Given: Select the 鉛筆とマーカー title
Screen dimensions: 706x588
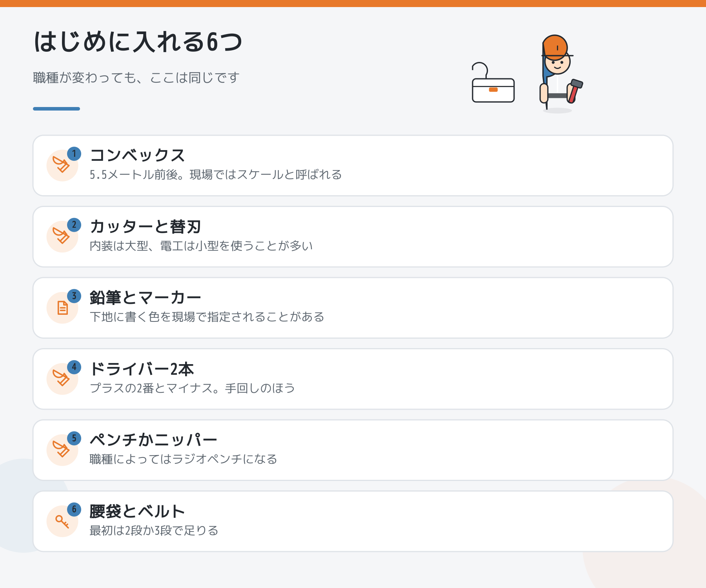Looking at the screenshot, I should coord(146,298).
